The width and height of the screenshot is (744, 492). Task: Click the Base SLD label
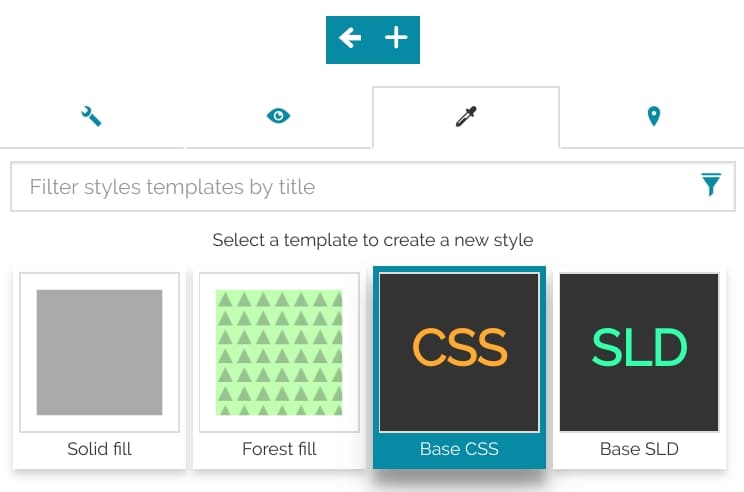tap(639, 449)
